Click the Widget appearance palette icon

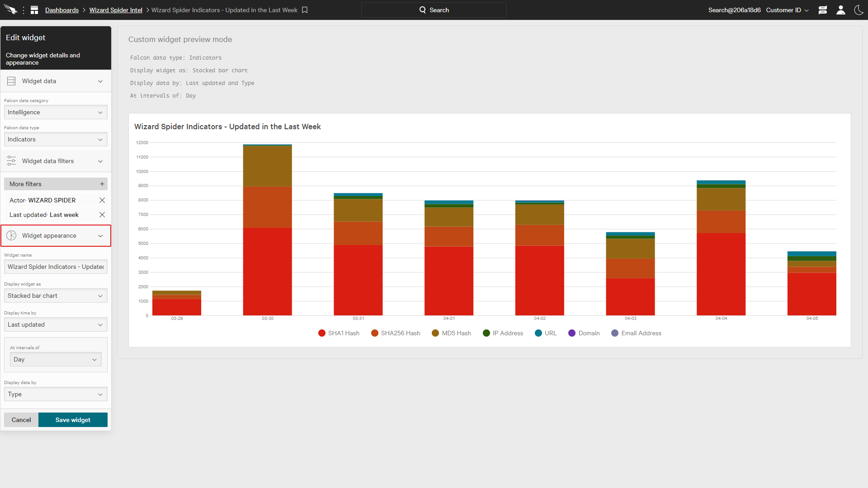point(11,235)
